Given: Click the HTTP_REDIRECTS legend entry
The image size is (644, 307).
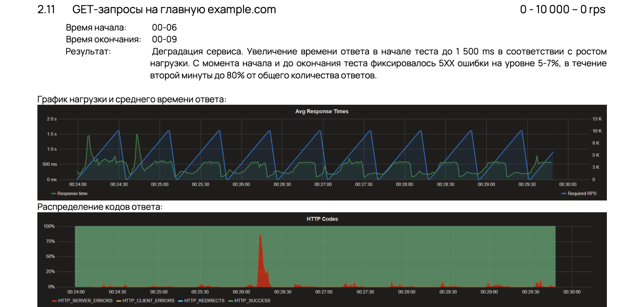Looking at the screenshot, I should click(x=204, y=301).
